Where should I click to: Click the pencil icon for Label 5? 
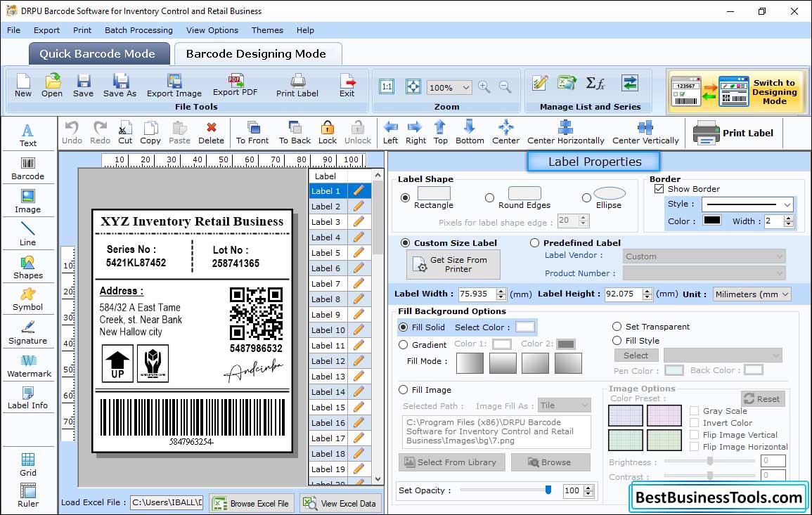click(x=359, y=253)
